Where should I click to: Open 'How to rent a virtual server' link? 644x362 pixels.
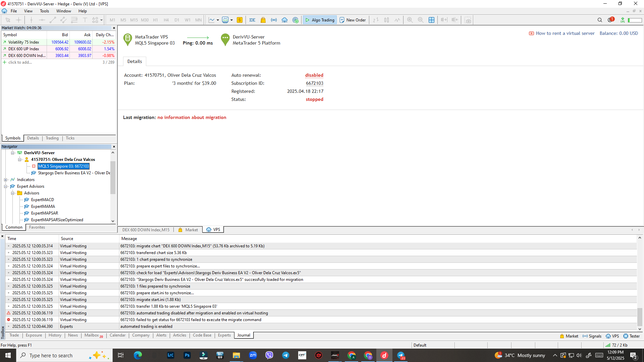coord(565,33)
